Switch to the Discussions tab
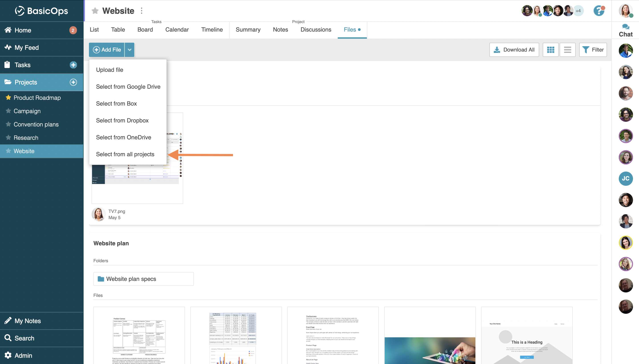 [316, 30]
